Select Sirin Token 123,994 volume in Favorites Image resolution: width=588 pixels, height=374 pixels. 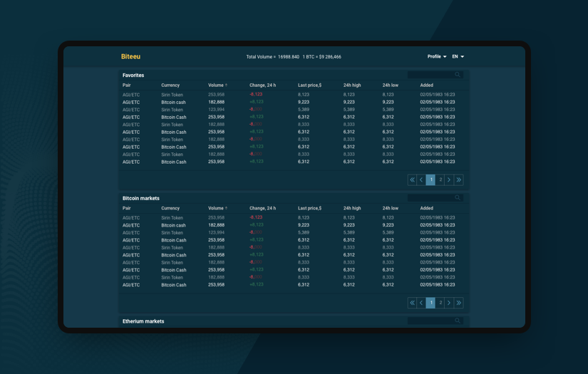[x=217, y=110]
